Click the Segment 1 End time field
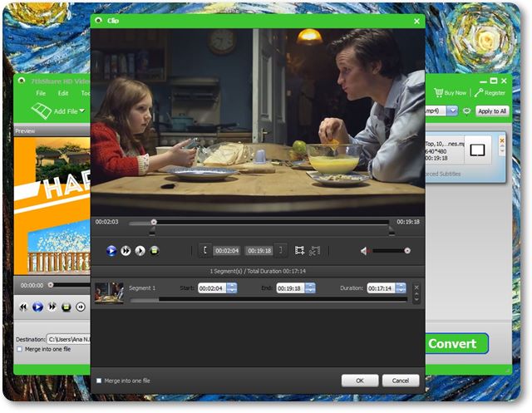 coord(290,288)
